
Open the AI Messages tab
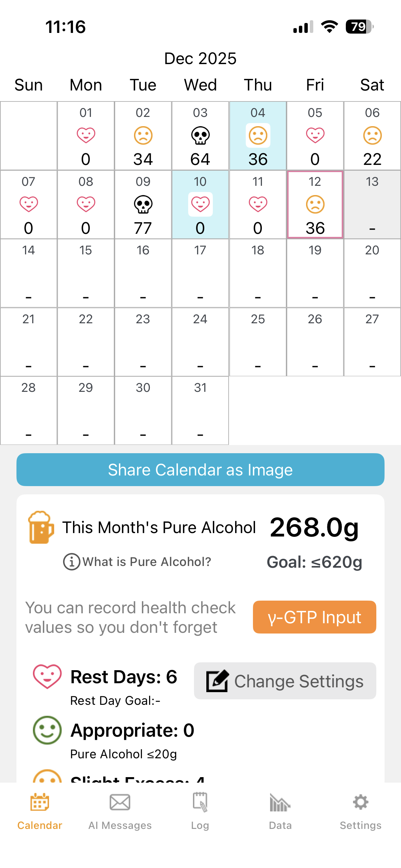click(120, 810)
